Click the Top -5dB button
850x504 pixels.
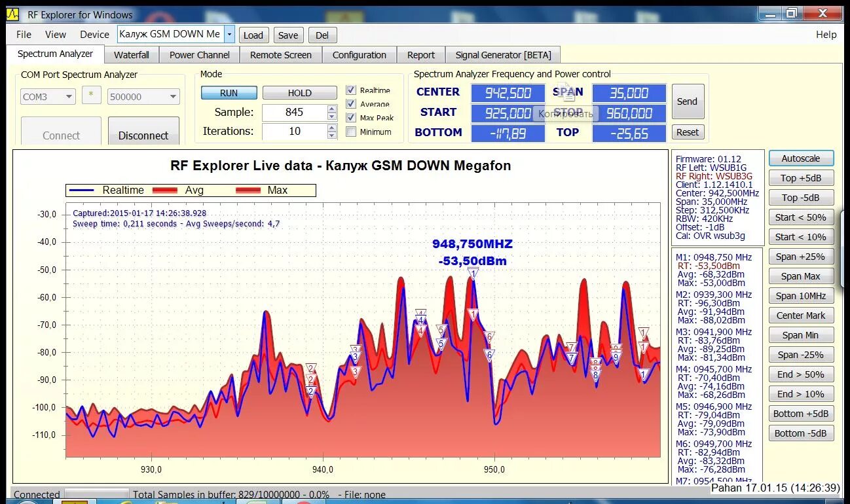801,198
